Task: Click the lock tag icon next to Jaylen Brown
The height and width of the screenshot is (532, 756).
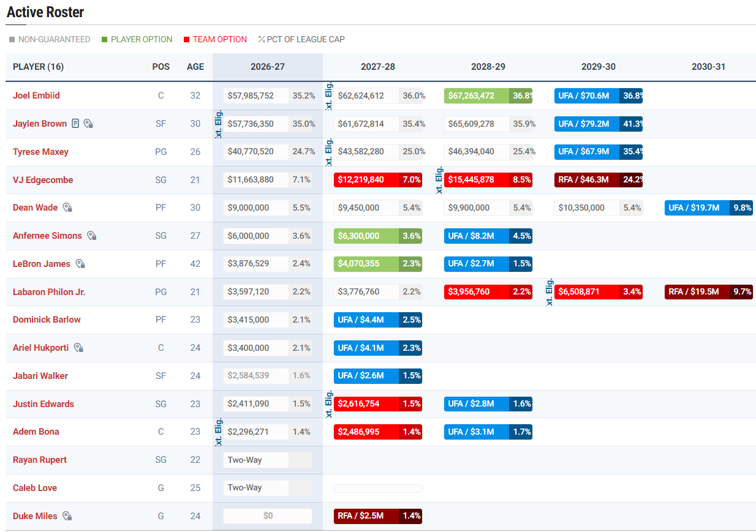Action: [88, 124]
